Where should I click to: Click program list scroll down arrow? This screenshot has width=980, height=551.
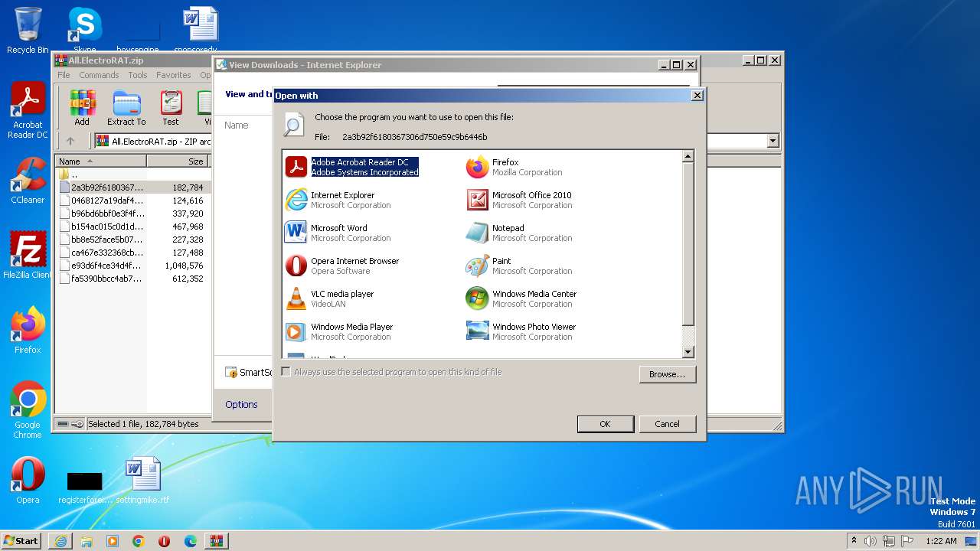click(688, 352)
